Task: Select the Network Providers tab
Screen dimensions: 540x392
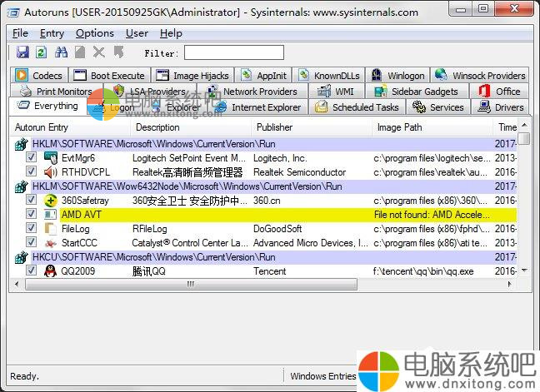Action: pos(253,92)
